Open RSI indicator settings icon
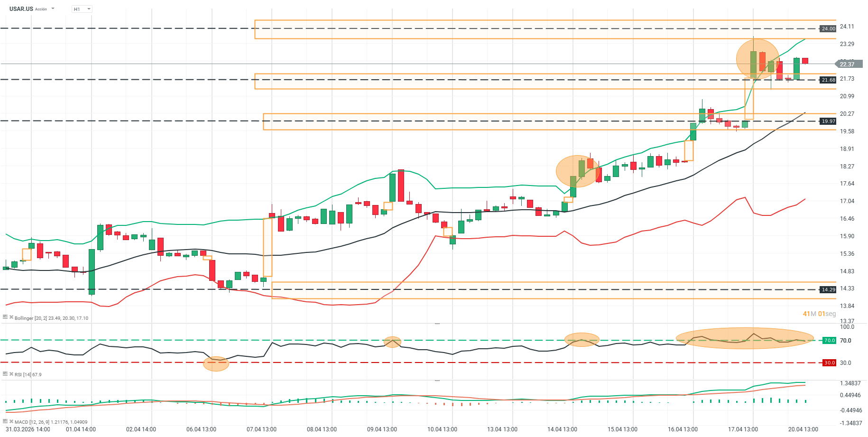Viewport: 868px width, 437px height. (x=5, y=374)
